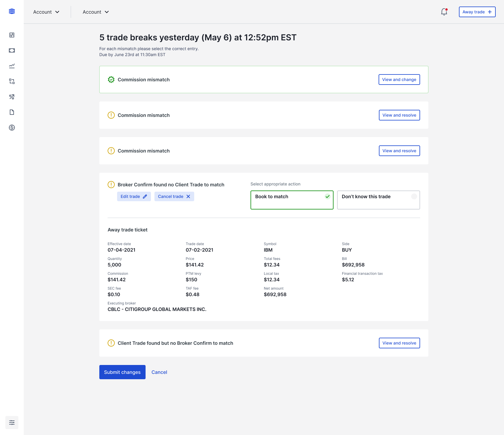Image resolution: width=504 pixels, height=435 pixels.
Task: Open the dashboard grid icon in sidebar
Action: point(12,35)
